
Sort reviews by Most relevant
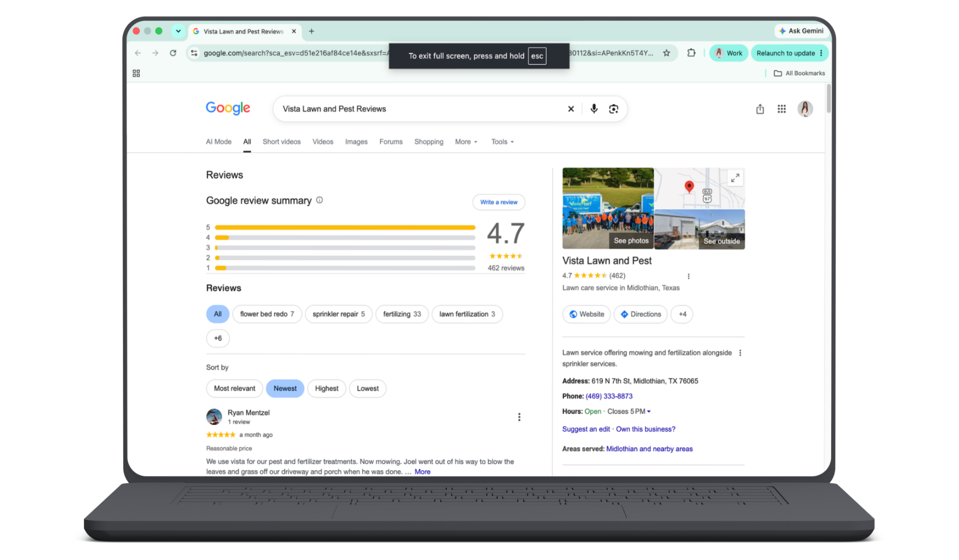(235, 388)
